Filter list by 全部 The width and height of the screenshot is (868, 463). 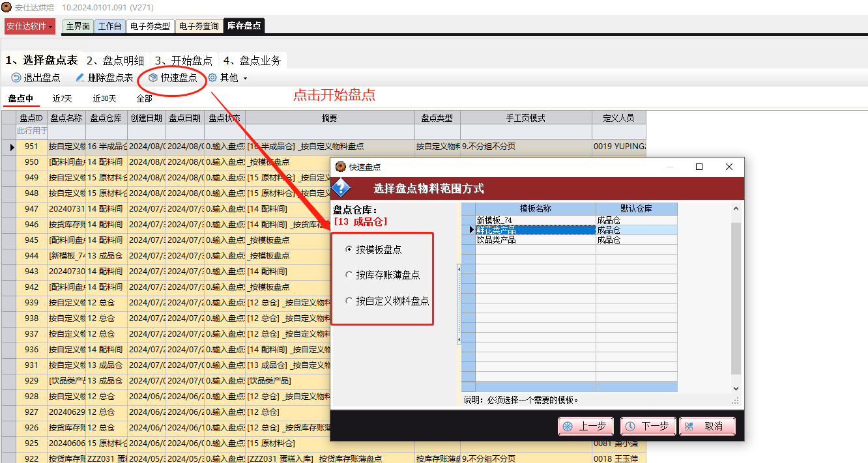pyautogui.click(x=144, y=98)
